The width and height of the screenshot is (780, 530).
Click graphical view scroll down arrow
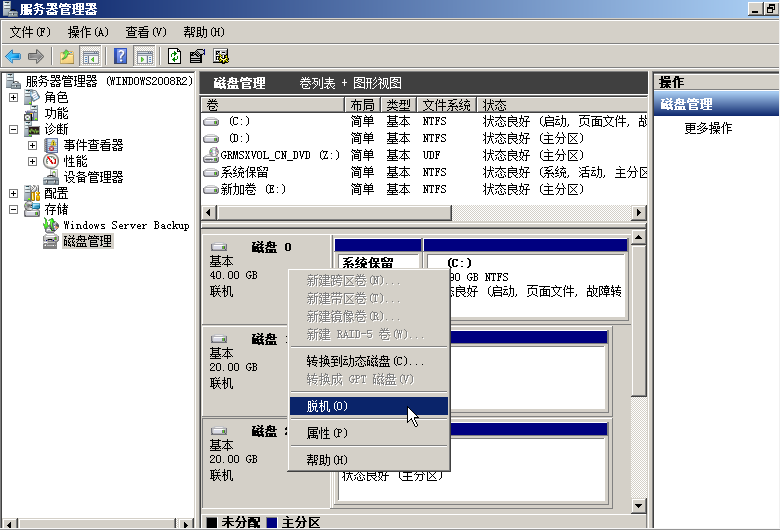click(x=638, y=506)
